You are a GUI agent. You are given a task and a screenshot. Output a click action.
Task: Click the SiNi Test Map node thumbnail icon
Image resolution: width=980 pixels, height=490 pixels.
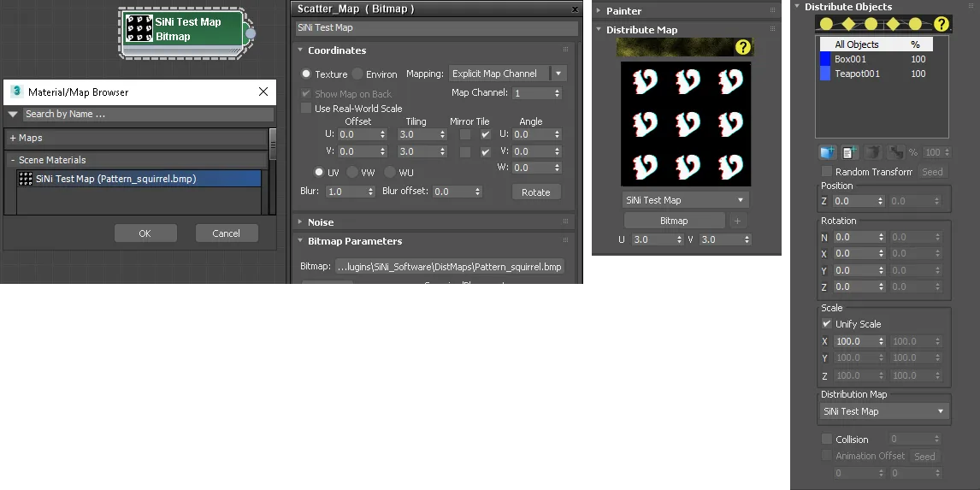[x=139, y=29]
